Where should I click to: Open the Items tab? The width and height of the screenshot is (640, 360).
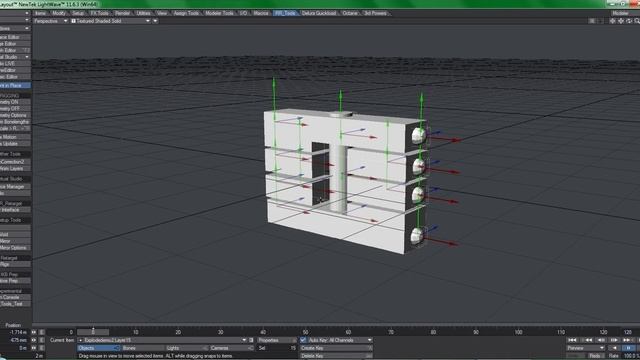pos(40,13)
